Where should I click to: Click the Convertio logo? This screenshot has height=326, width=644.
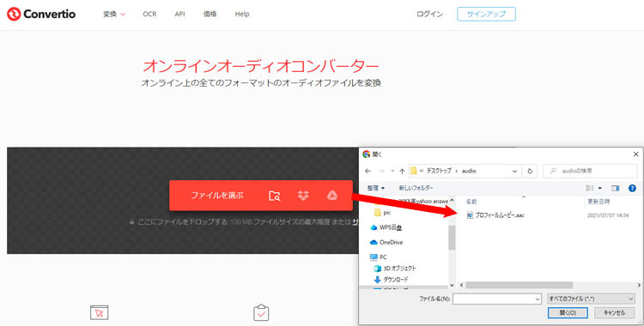coord(41,14)
